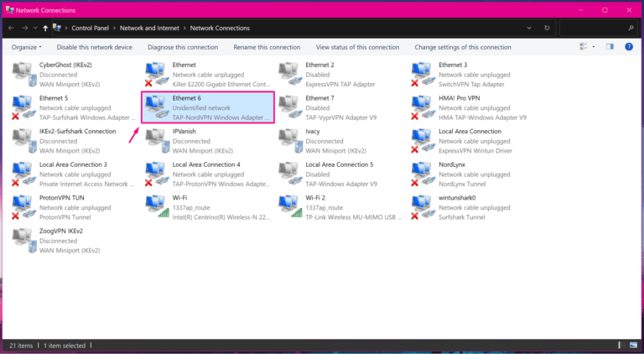
Task: Expand chevron after Network and Internet breadcrumb
Action: [184, 28]
